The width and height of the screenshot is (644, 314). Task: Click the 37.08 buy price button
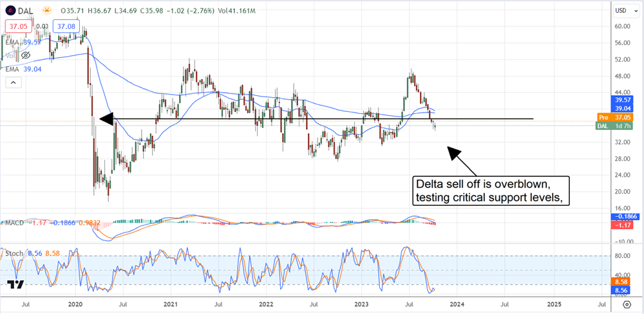click(66, 26)
